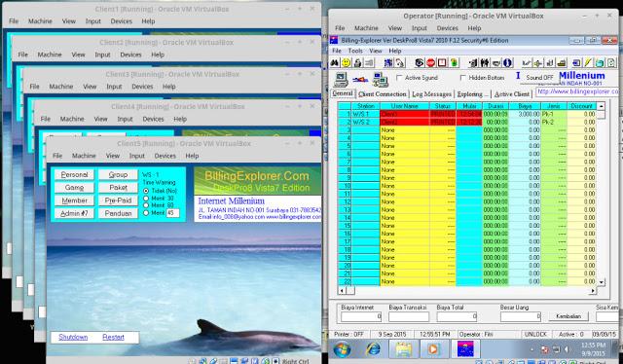Launch Internet Explorer from the taskbar
This screenshot has width=623, height=364.
coord(373,349)
